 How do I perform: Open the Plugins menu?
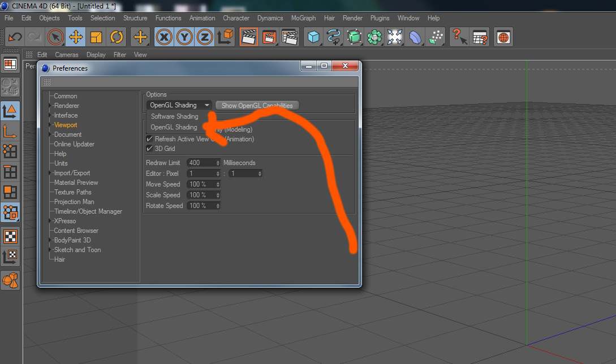[x=380, y=18]
